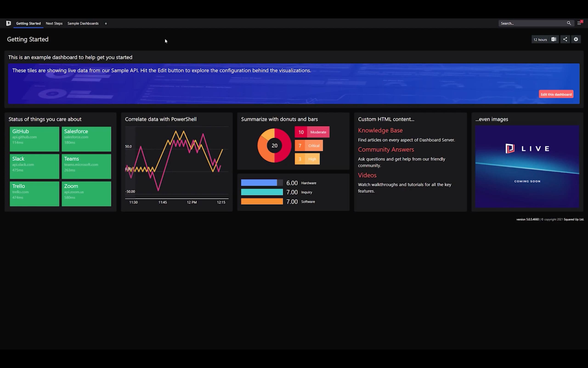Click the Zoom status tile

point(86,194)
